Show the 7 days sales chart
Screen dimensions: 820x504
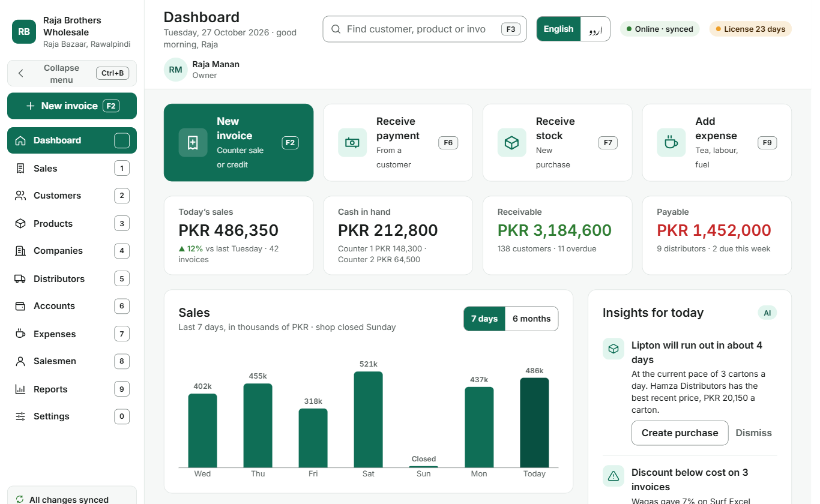[x=484, y=319]
